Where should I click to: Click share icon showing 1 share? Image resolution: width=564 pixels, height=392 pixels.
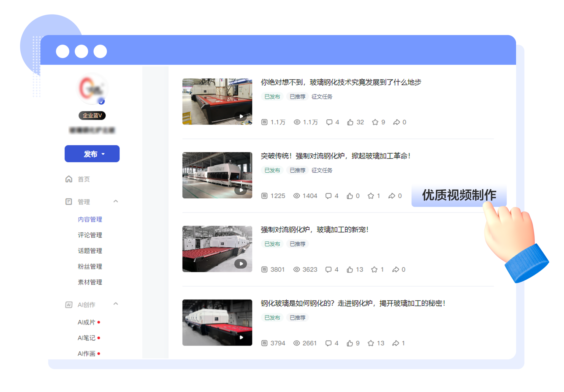point(395,343)
